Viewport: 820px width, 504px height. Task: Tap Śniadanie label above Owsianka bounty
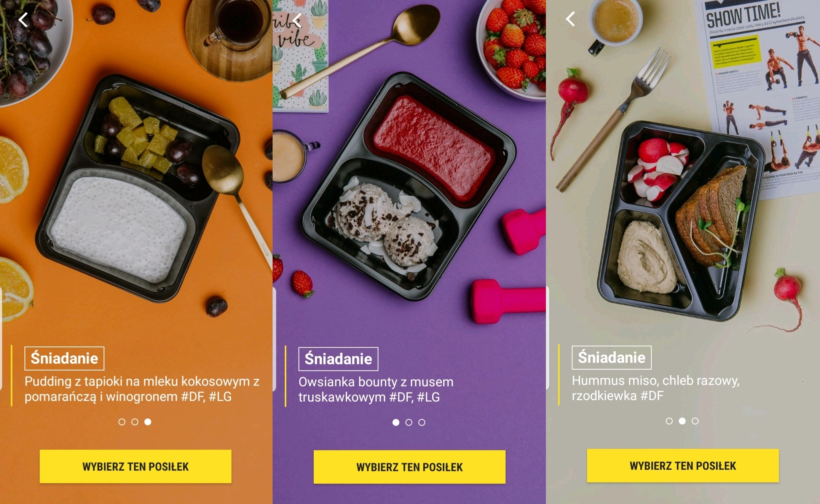(338, 359)
